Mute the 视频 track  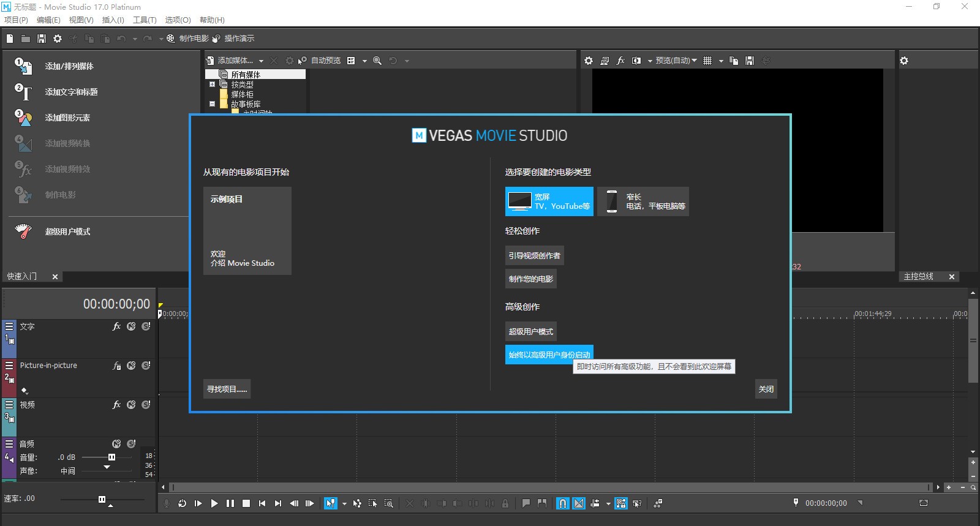(x=131, y=405)
